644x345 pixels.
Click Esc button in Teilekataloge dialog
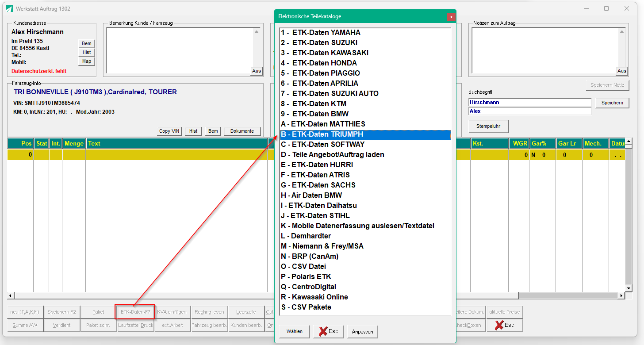[x=329, y=332]
